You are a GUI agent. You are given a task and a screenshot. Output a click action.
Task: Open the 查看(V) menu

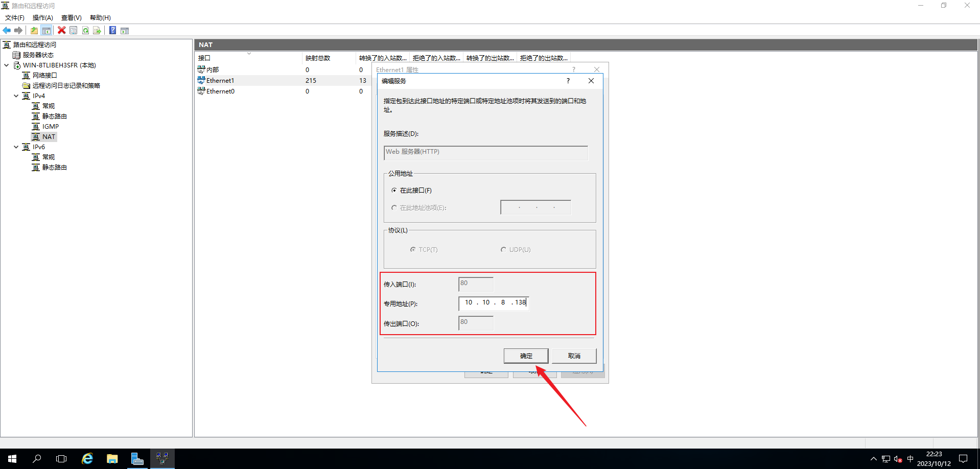[x=72, y=18]
